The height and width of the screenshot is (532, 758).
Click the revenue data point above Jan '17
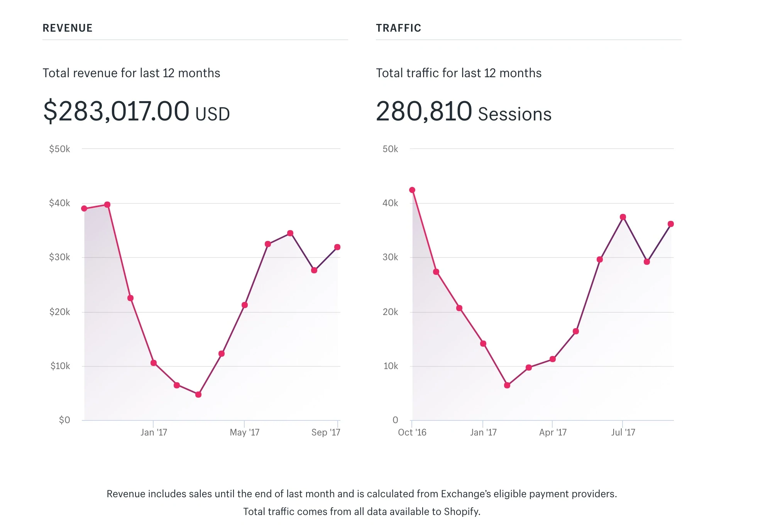pyautogui.click(x=154, y=363)
